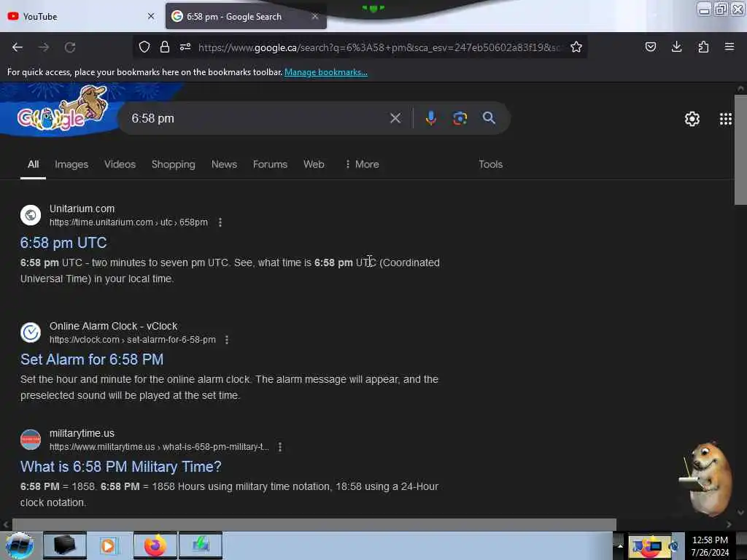Open the site permissions icon in address bar
Image resolution: width=747 pixels, height=560 pixels.
point(185,47)
